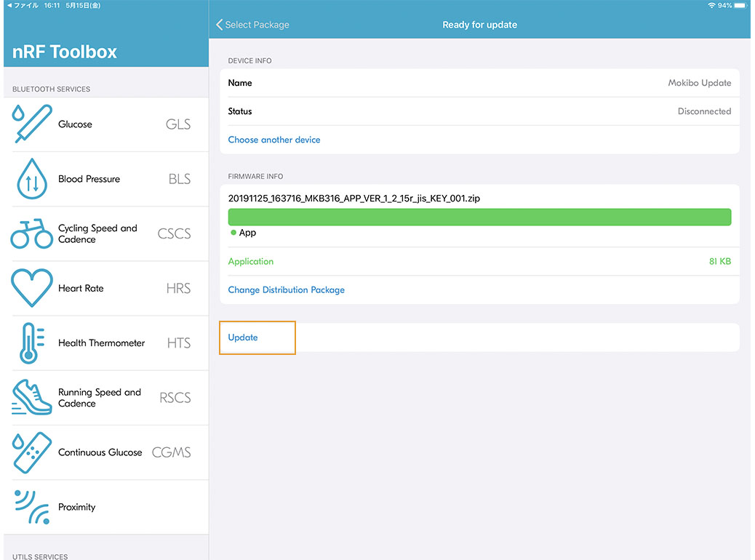Image resolution: width=755 pixels, height=560 pixels.
Task: Select the Blood Pressure droplet icon
Action: 32,179
